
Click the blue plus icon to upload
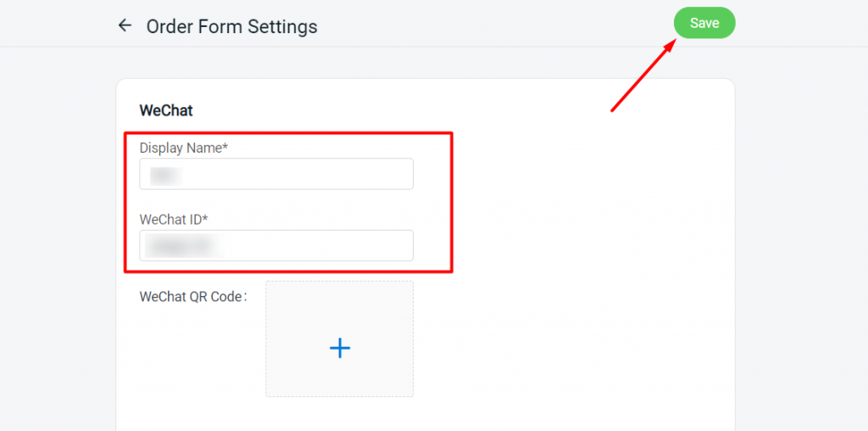click(x=340, y=348)
